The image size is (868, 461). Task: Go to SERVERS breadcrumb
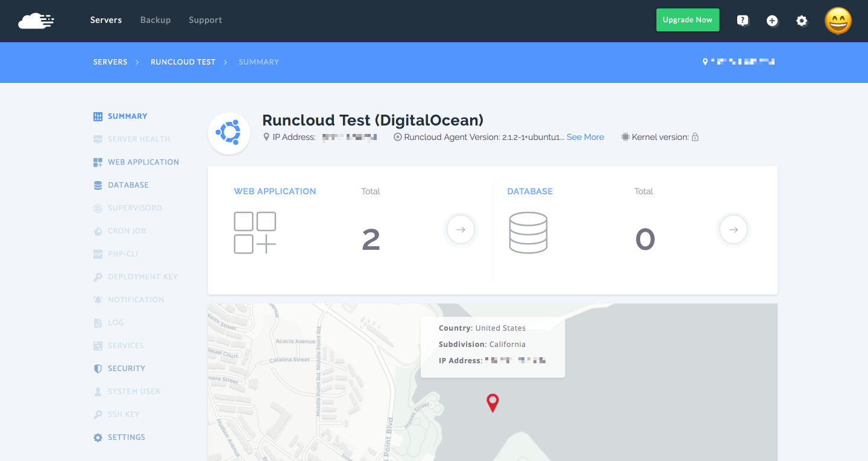point(110,62)
